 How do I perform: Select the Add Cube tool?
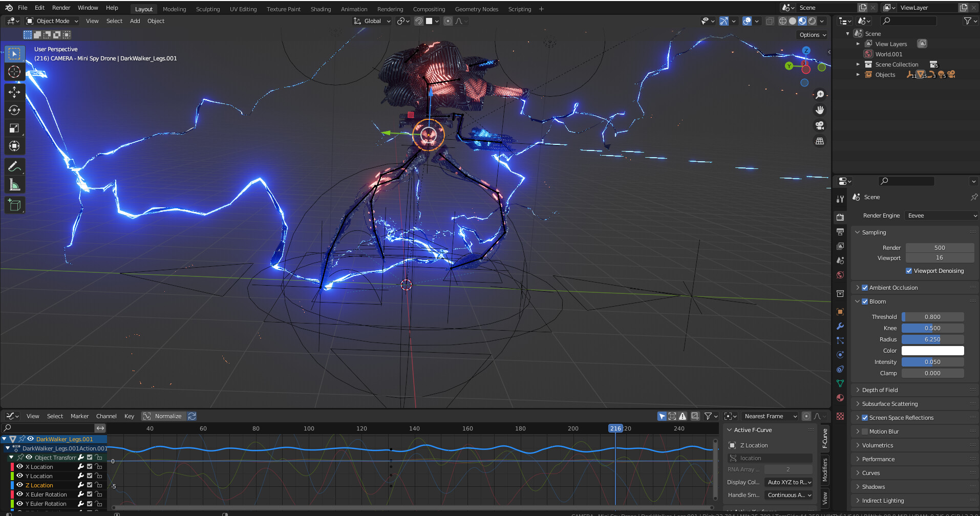(14, 205)
